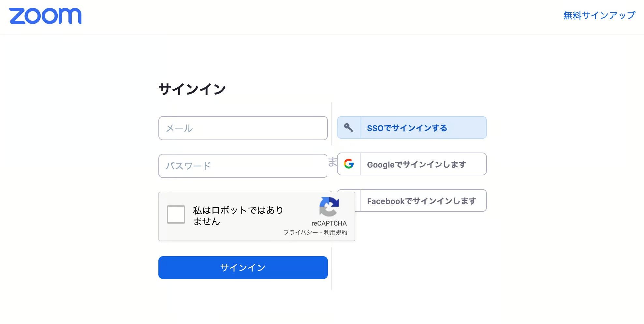This screenshot has height=324, width=644.
Task: Click the メール input field
Action: pyautogui.click(x=243, y=128)
